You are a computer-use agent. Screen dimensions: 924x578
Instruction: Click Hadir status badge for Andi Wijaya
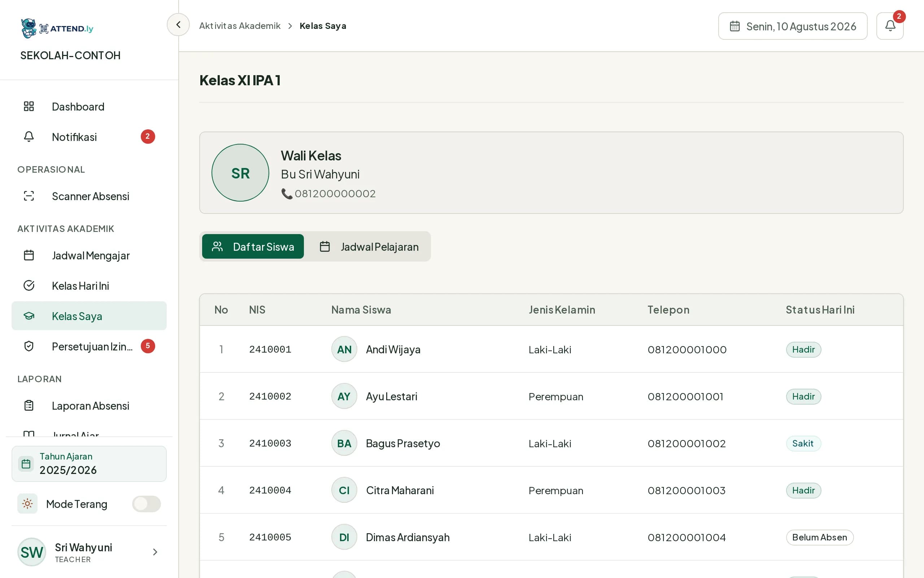[803, 349]
